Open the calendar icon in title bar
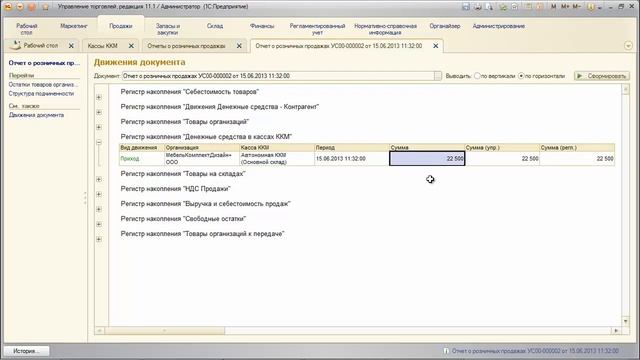The width and height of the screenshot is (640, 360). tap(540, 7)
